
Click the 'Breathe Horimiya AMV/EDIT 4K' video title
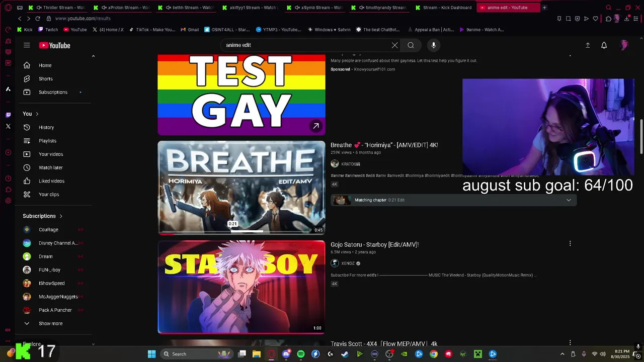(x=384, y=145)
